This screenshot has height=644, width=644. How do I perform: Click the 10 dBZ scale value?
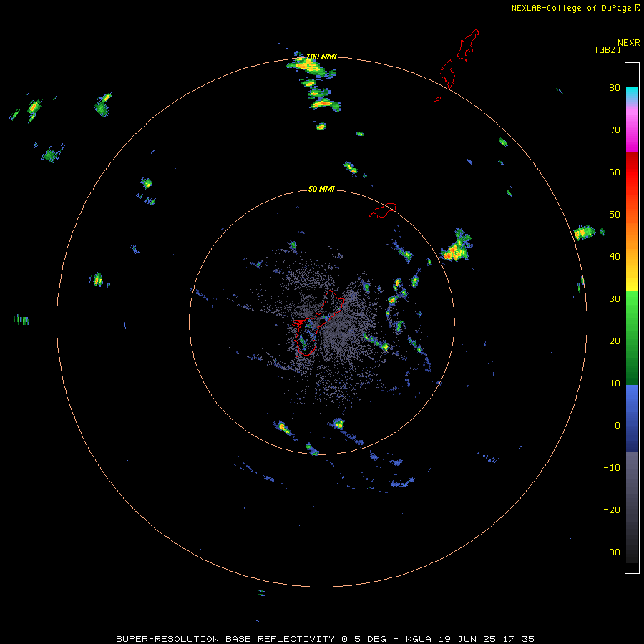[x=615, y=384]
